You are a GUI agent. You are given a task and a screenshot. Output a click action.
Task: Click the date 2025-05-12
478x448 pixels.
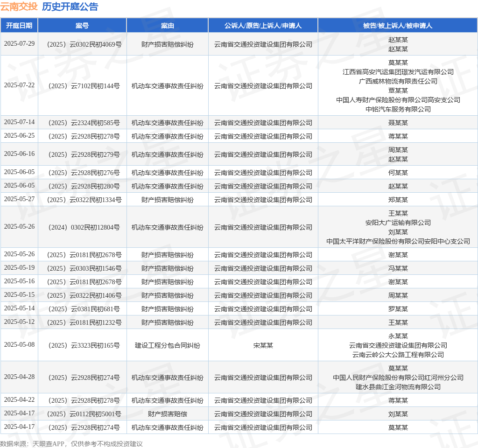(19, 322)
